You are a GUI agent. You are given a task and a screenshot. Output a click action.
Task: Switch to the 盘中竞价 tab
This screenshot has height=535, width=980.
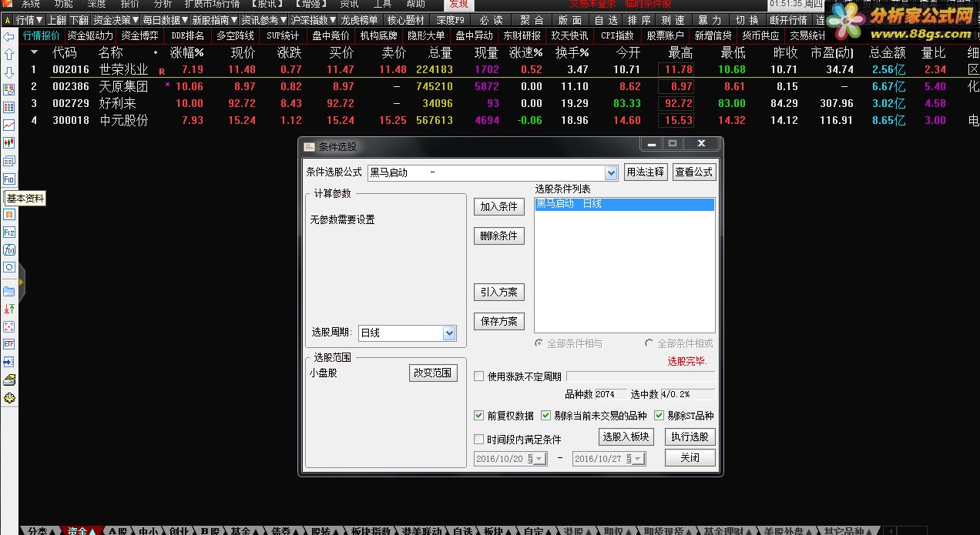tap(331, 35)
